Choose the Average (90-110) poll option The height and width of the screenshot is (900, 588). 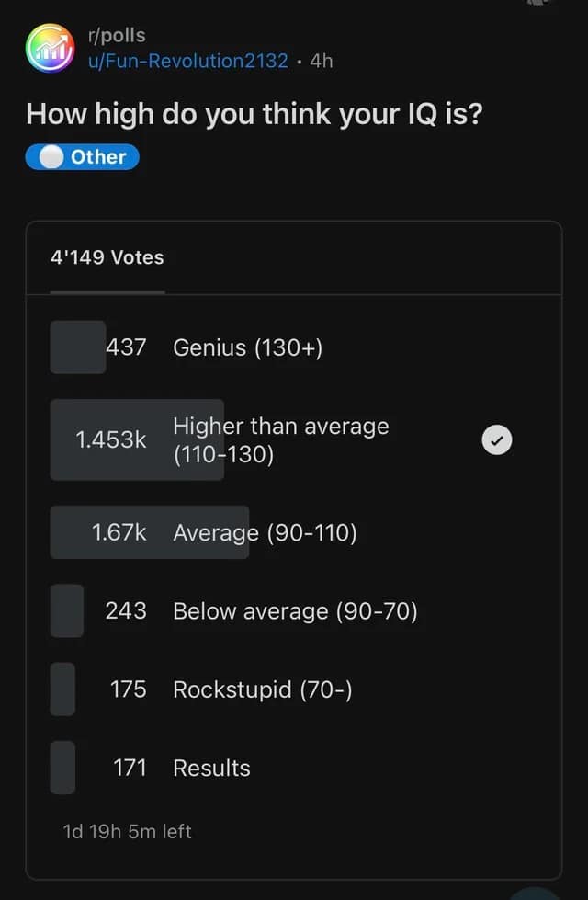point(265,532)
